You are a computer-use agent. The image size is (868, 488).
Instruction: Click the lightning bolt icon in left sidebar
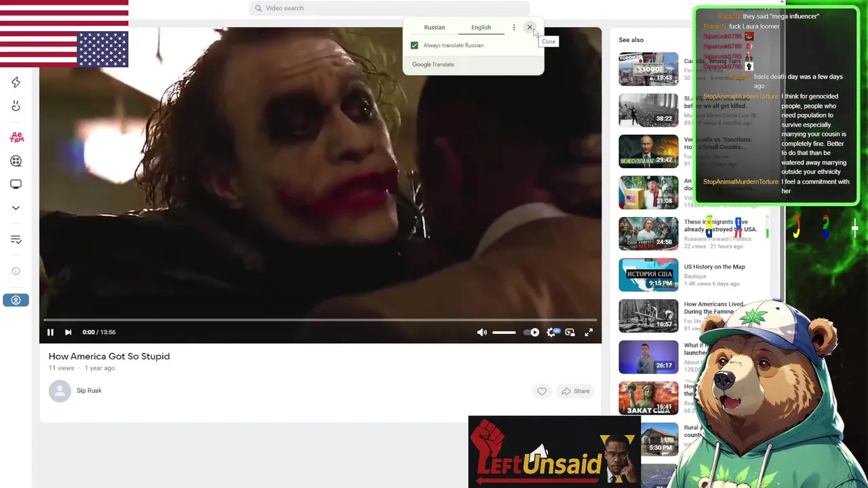tap(16, 82)
